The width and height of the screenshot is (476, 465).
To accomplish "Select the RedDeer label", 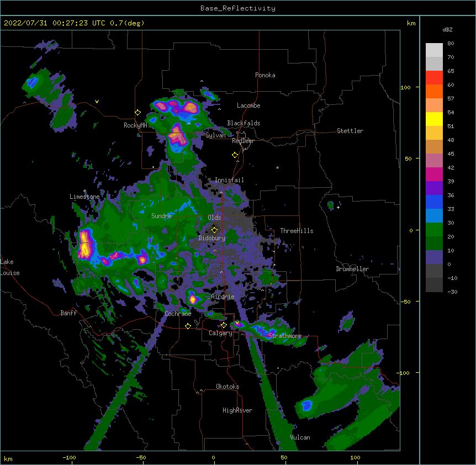I will point(243,141).
